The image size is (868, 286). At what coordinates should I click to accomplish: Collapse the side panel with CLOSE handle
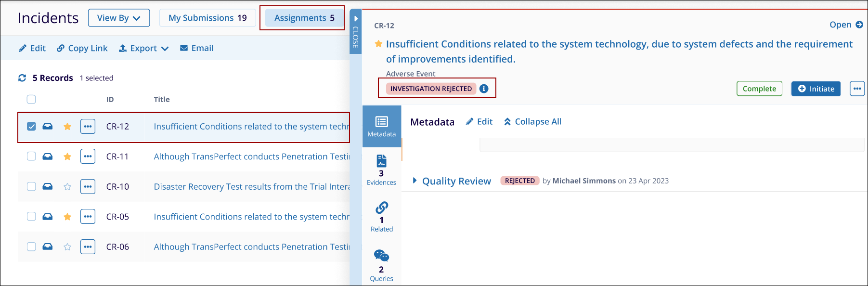point(356,32)
